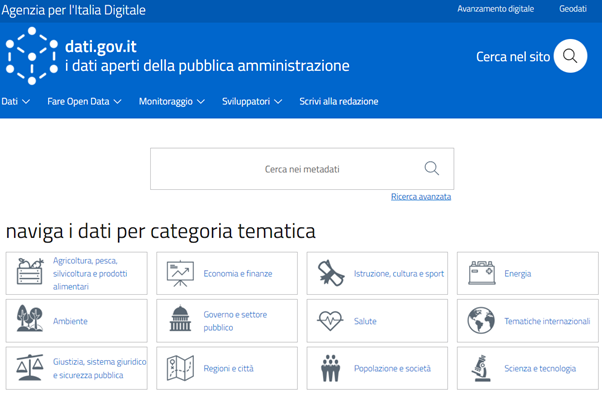Open the Economia e finanze category text
The image size is (602, 393).
[238, 274]
